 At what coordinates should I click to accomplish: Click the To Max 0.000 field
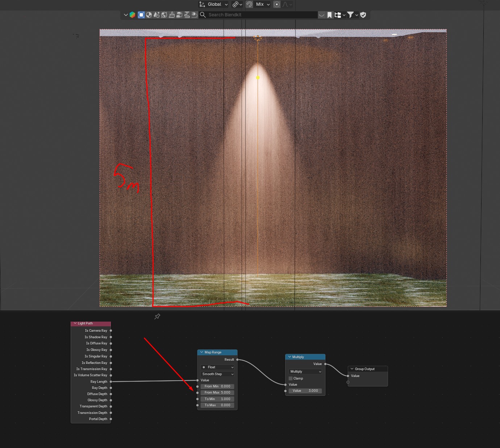pos(217,405)
